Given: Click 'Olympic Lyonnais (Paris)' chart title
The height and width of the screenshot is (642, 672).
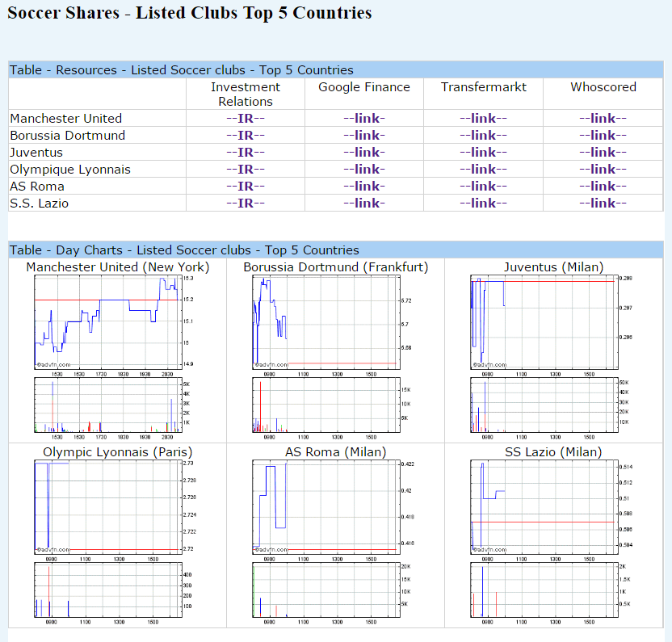Looking at the screenshot, I should (118, 452).
